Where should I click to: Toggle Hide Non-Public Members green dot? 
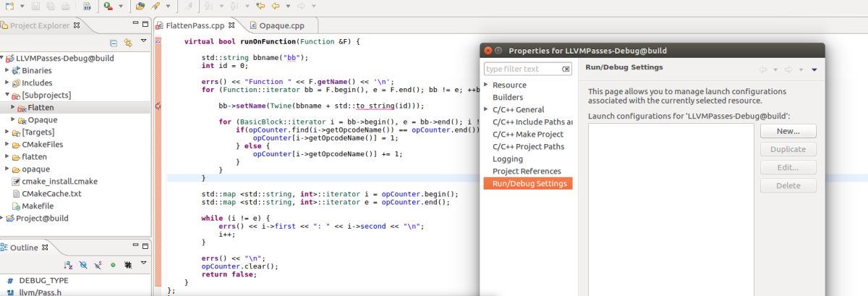113,265
